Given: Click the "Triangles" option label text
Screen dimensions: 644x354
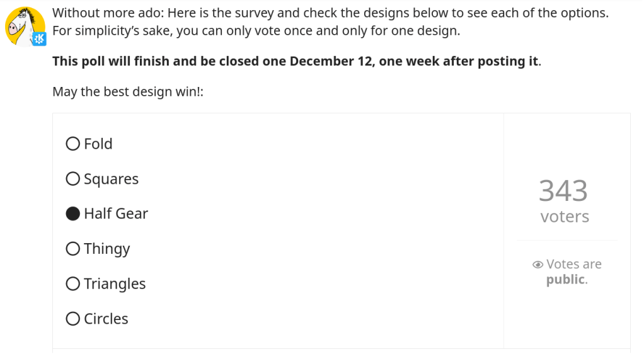Looking at the screenshot, I should pyautogui.click(x=115, y=284).
